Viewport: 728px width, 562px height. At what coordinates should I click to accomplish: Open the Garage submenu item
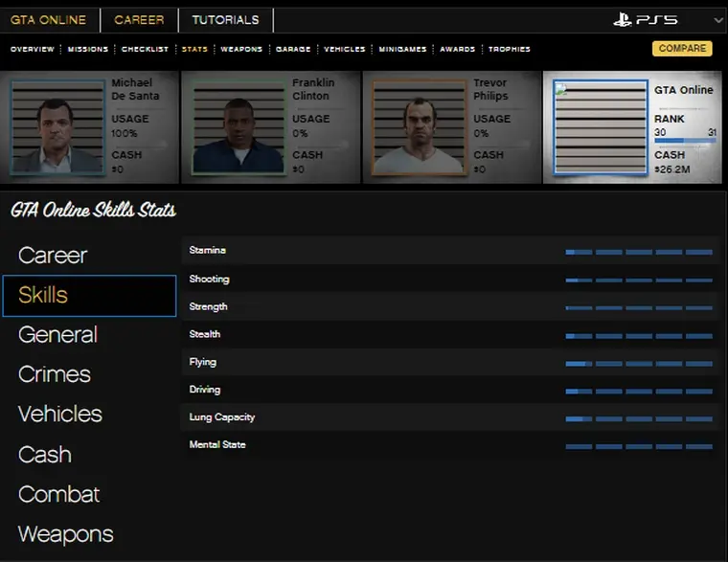(293, 49)
